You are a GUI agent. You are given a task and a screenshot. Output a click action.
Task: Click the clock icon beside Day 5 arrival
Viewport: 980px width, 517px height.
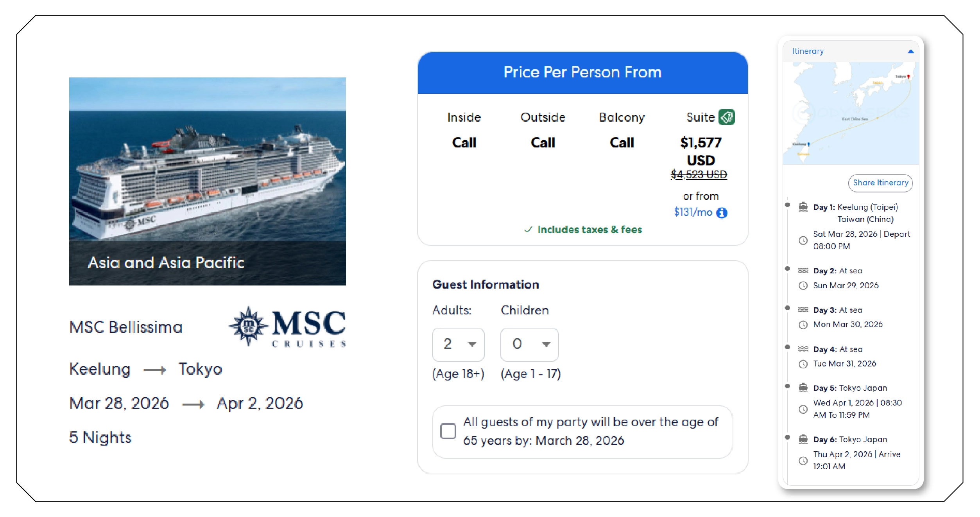pyautogui.click(x=804, y=409)
